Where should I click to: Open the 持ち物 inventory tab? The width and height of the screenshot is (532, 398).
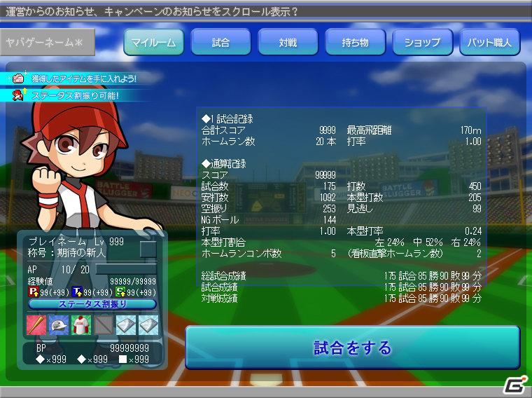coord(355,43)
